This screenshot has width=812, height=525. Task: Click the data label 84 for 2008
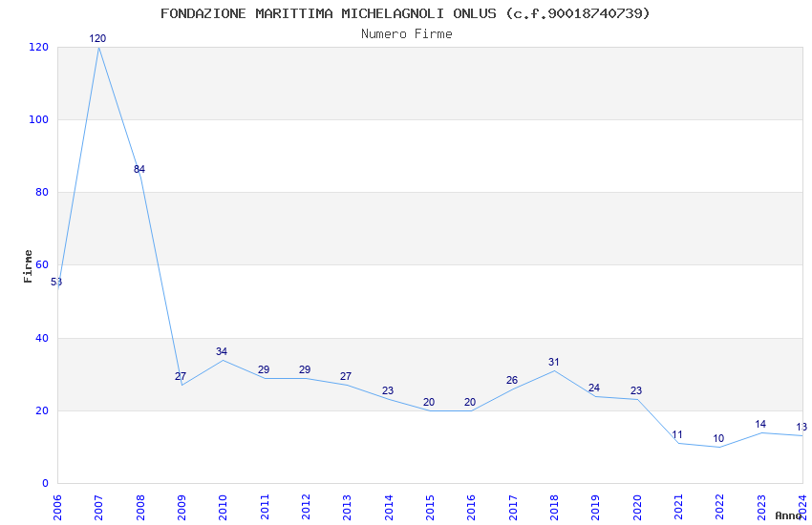tap(139, 169)
